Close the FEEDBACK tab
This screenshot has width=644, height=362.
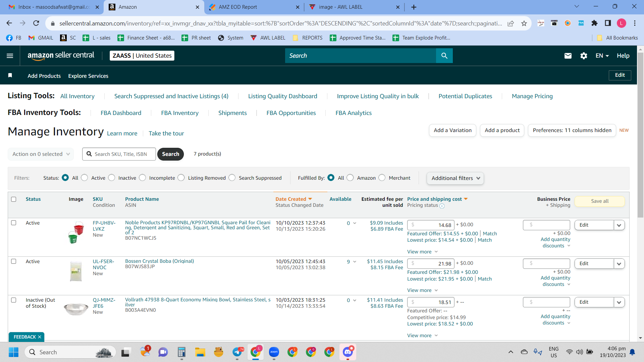pyautogui.click(x=40, y=337)
